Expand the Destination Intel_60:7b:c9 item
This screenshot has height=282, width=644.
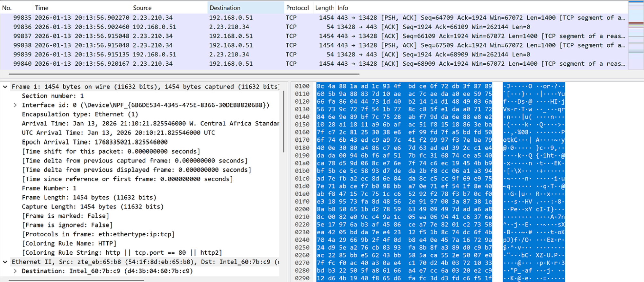[15, 271]
